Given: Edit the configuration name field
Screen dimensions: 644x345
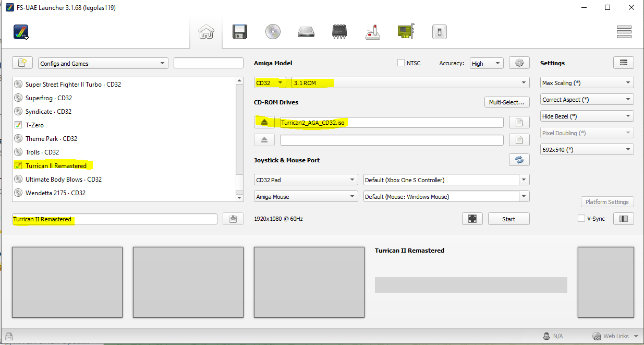Looking at the screenshot, I should coord(115,219).
